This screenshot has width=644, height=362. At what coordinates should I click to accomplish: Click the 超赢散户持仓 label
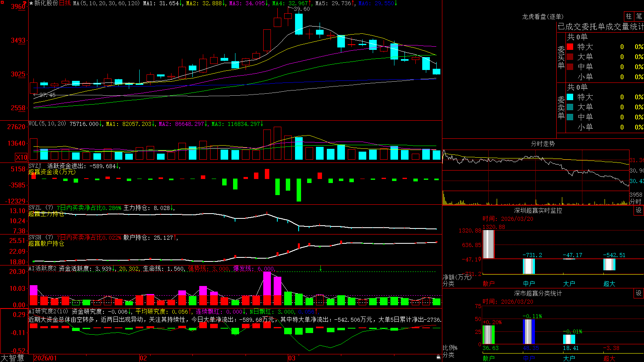click(x=46, y=243)
